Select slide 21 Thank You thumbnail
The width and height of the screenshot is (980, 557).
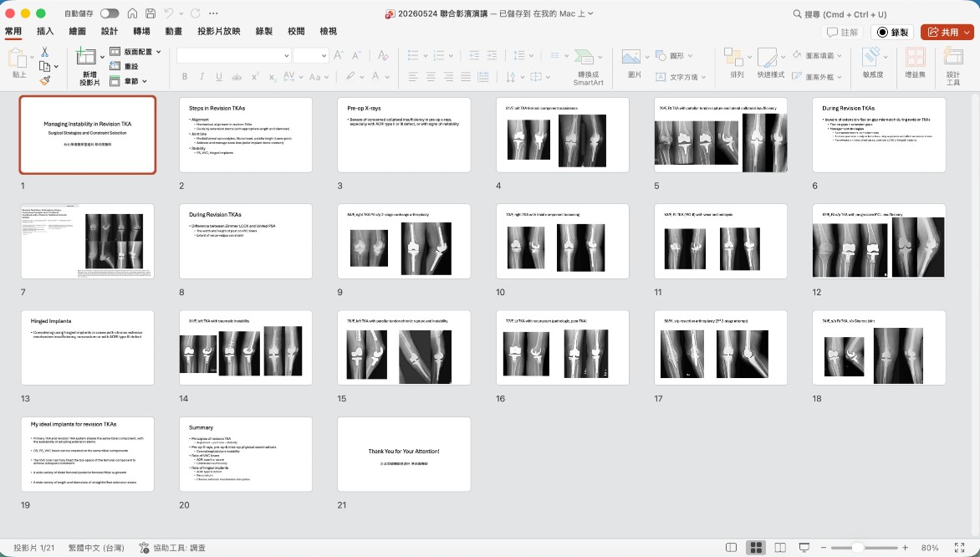pyautogui.click(x=404, y=454)
